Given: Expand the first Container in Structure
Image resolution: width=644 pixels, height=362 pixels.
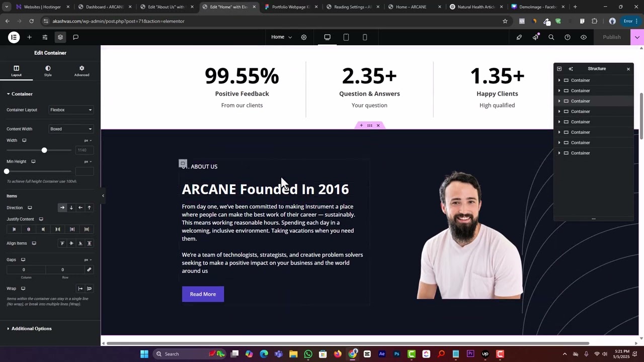Looking at the screenshot, I should tap(559, 80).
